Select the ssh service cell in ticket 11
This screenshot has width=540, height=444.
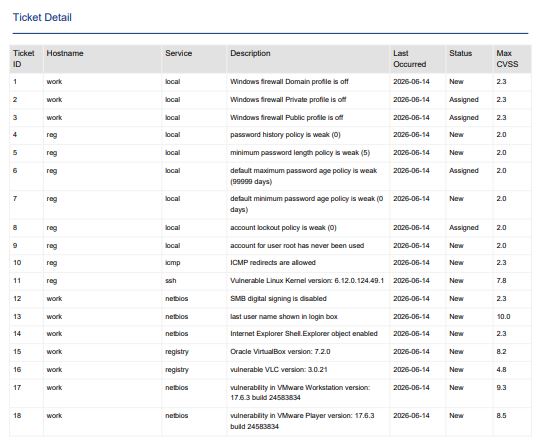(x=170, y=280)
